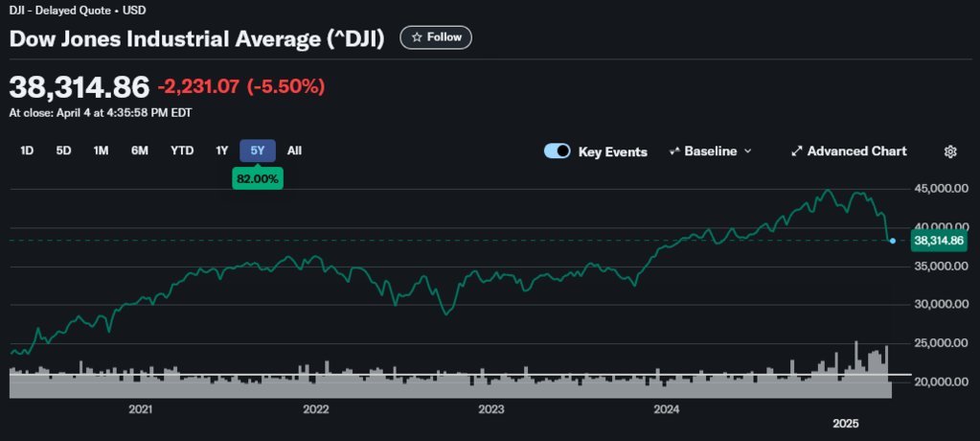
Task: Click the 2021 label on time axis
Action: tap(141, 410)
